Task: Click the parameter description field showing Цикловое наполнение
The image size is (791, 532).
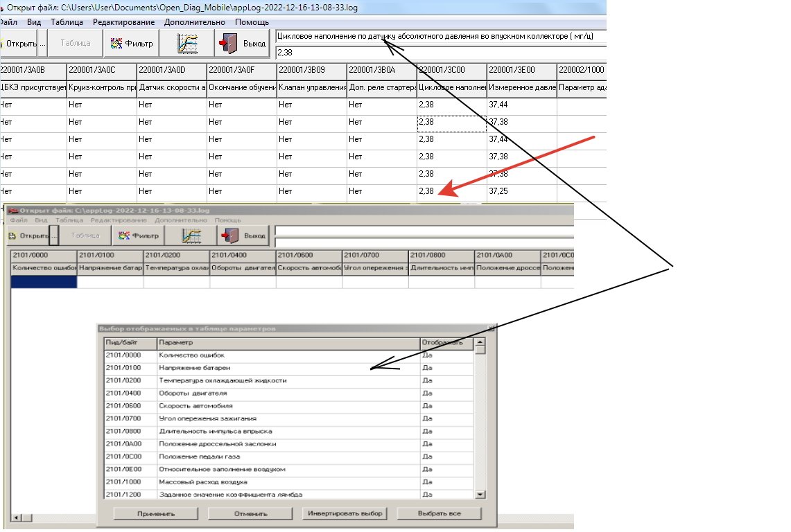Action: tap(441, 36)
